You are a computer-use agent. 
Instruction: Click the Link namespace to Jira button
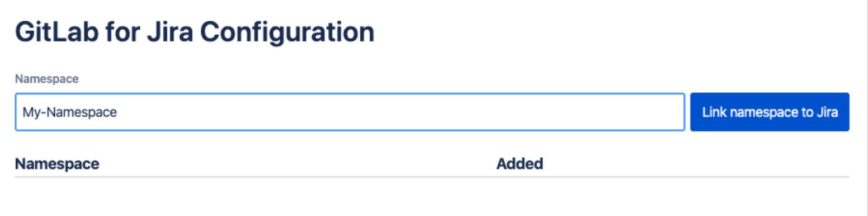(x=770, y=112)
